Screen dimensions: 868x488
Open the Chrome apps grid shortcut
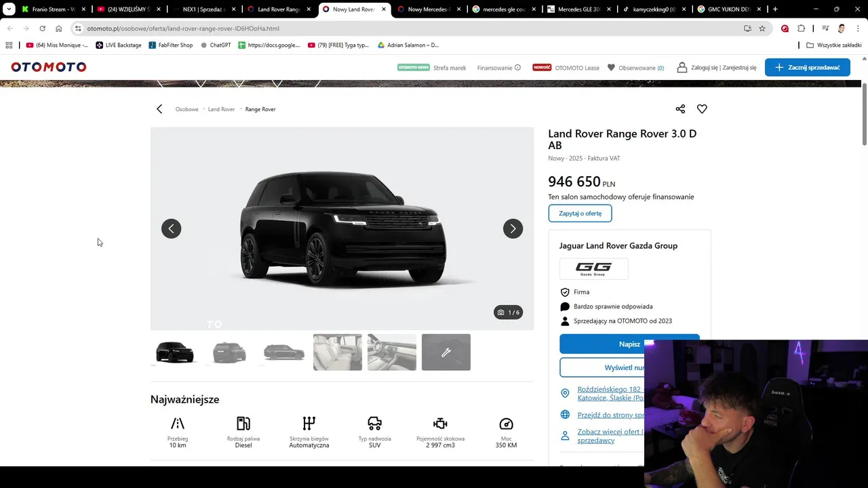pyautogui.click(x=9, y=45)
